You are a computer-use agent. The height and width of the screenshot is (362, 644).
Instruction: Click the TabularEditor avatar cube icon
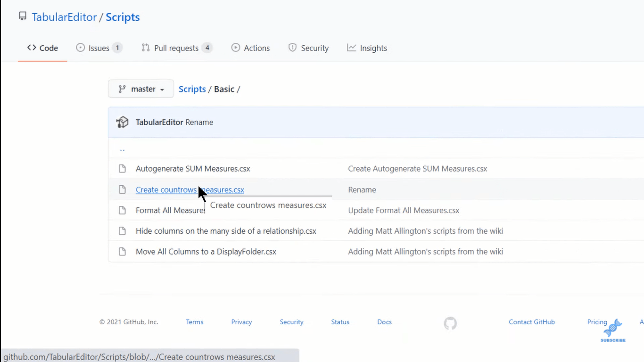point(123,122)
